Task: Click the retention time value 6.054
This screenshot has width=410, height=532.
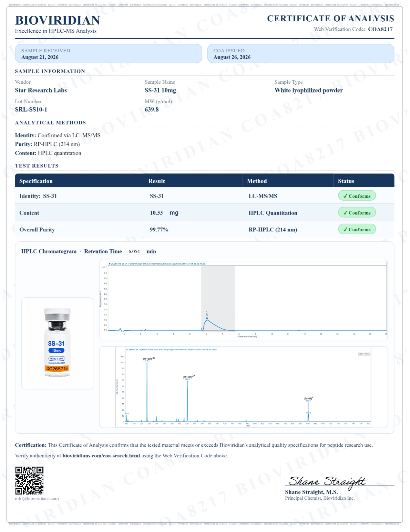Action: pyautogui.click(x=134, y=251)
